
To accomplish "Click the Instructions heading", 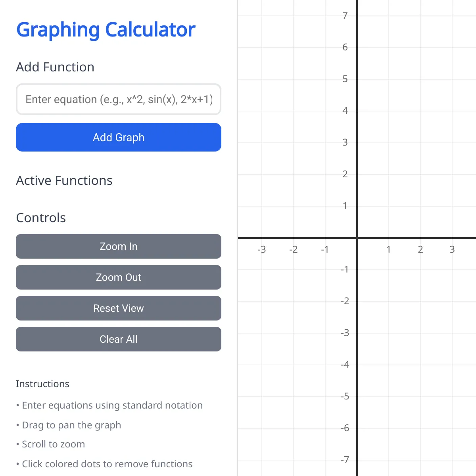I will click(42, 384).
